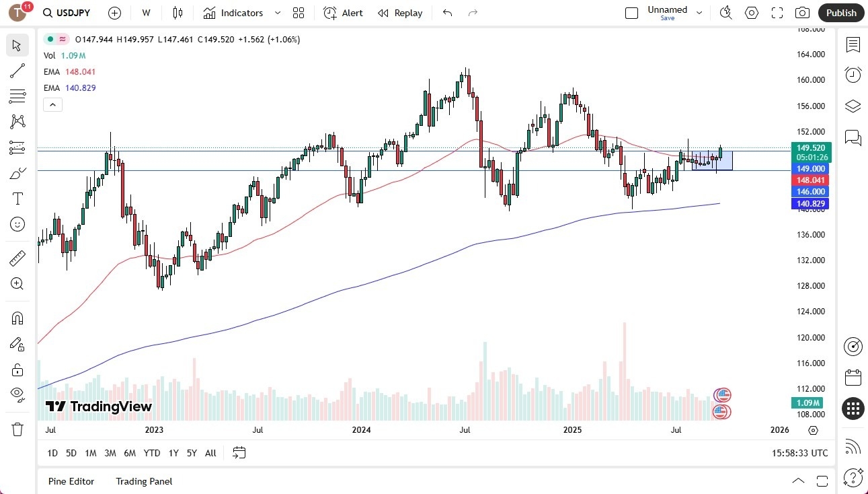Screen dimensions: 868x494
Task: Enable magnet snap mode
Action: coord(17,318)
